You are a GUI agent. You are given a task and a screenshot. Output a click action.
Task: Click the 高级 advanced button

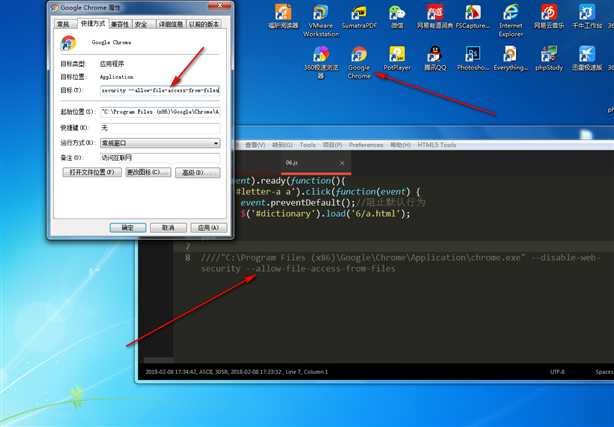pyautogui.click(x=197, y=172)
